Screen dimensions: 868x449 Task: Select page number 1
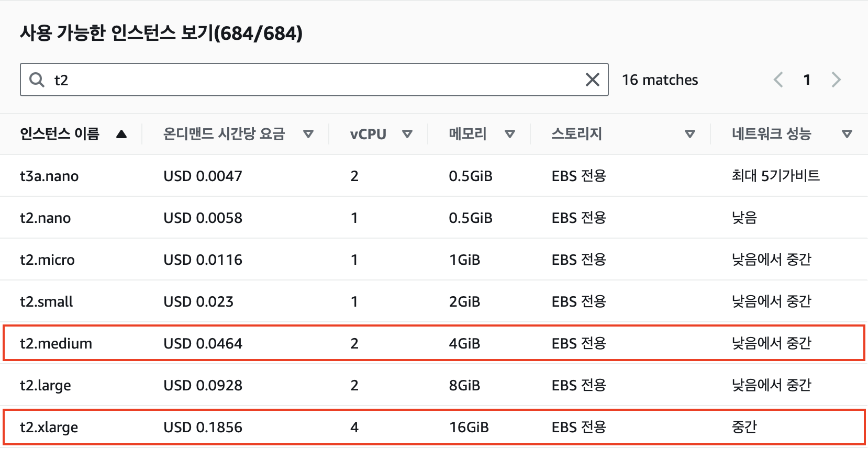807,80
